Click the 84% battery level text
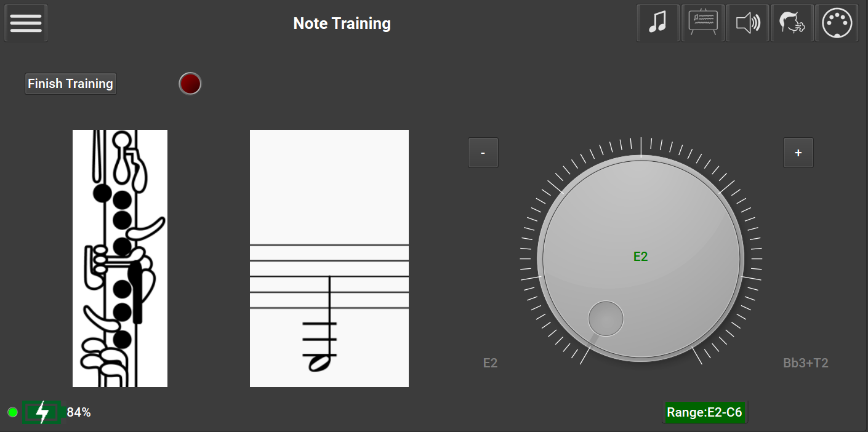Image resolution: width=868 pixels, height=432 pixels. click(79, 412)
